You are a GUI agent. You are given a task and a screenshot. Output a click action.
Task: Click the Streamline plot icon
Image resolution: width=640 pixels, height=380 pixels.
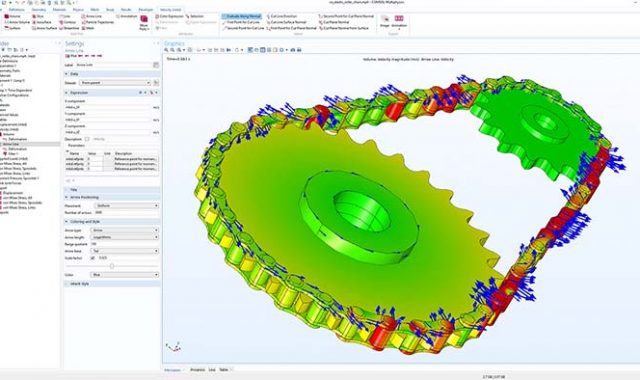(69, 28)
